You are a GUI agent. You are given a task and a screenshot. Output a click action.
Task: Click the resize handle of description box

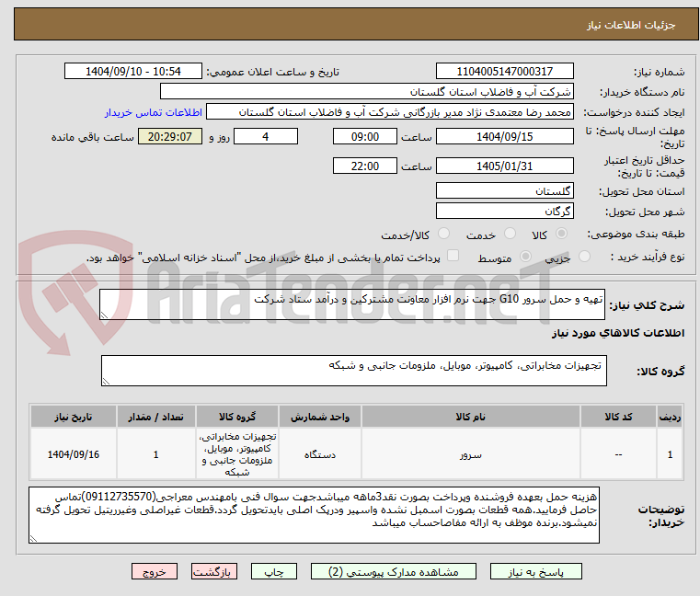pos(105,315)
